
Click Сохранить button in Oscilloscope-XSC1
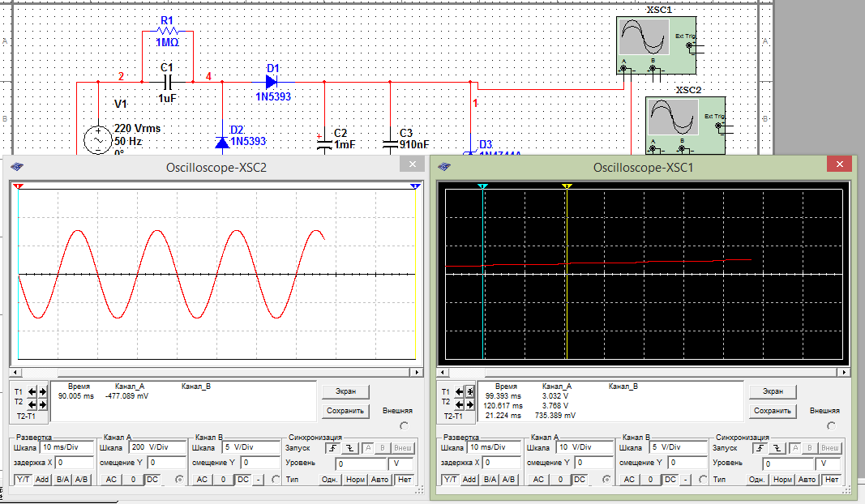pyautogui.click(x=773, y=411)
